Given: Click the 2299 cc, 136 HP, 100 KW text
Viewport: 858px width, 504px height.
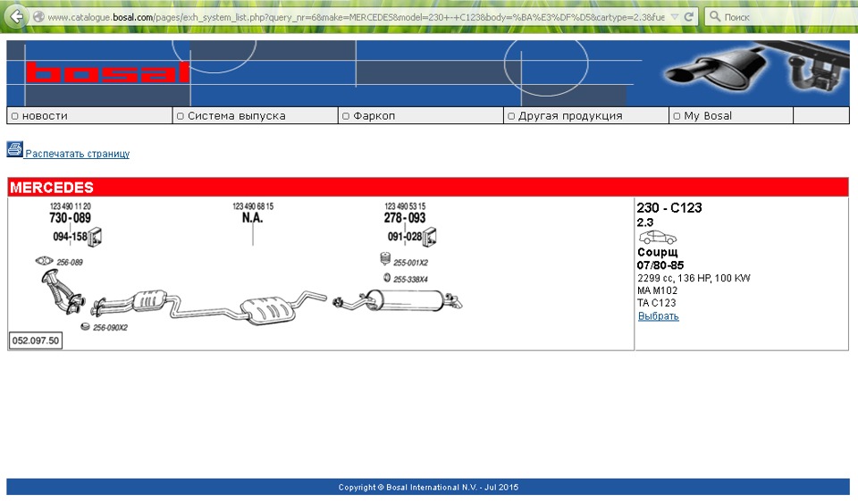Looking at the screenshot, I should pyautogui.click(x=694, y=278).
